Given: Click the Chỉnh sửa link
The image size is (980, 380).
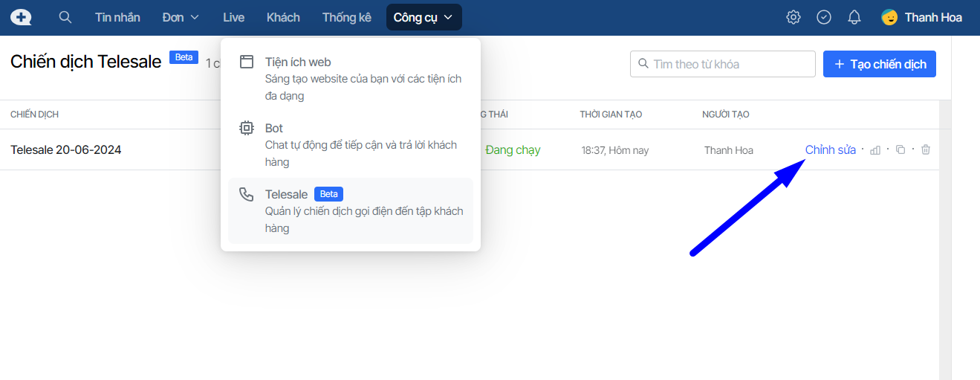Looking at the screenshot, I should click(830, 150).
